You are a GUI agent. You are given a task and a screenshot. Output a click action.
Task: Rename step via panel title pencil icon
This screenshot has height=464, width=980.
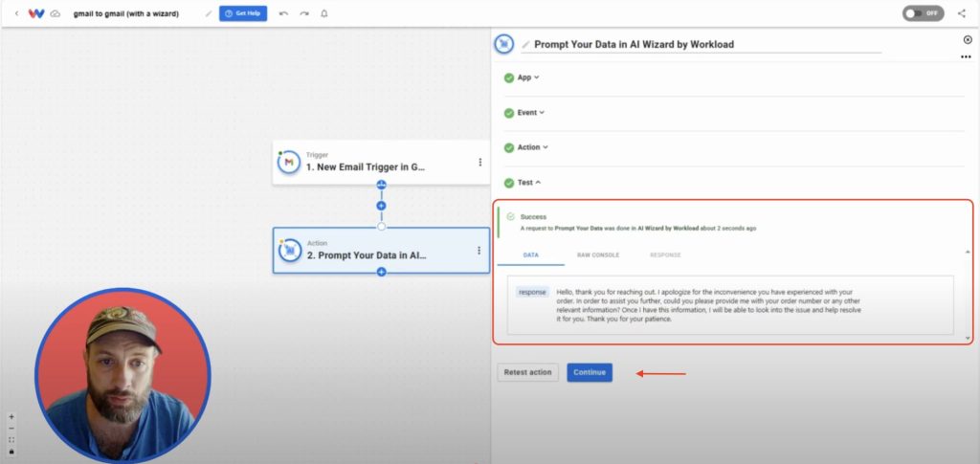click(x=525, y=44)
